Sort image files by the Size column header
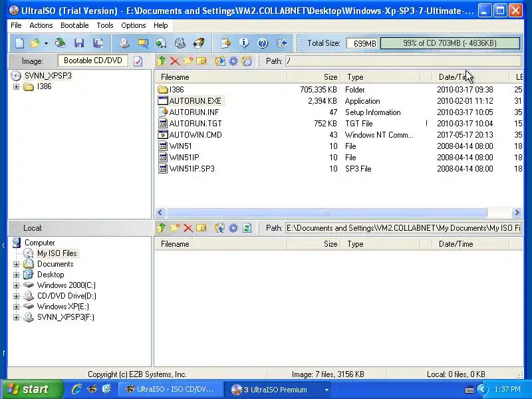 (313, 77)
